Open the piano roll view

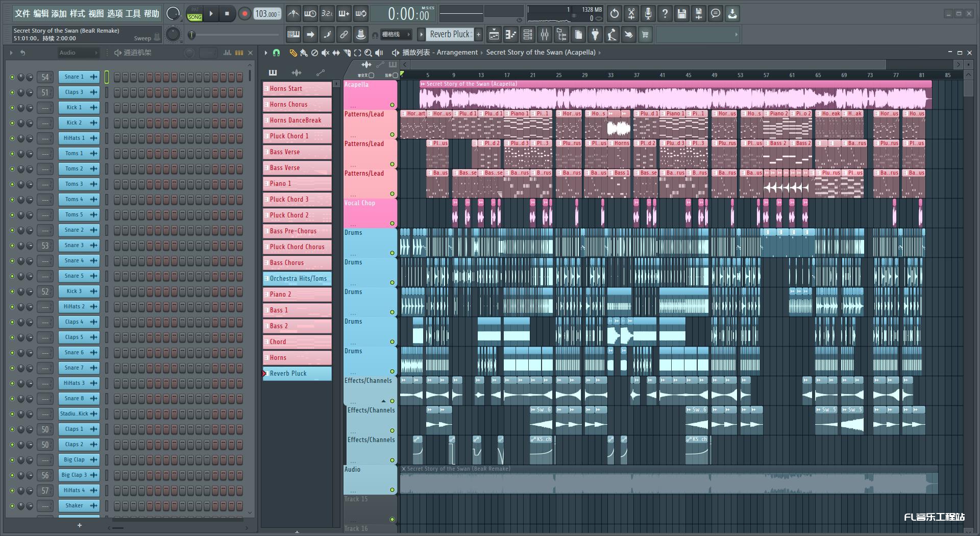pos(510,35)
